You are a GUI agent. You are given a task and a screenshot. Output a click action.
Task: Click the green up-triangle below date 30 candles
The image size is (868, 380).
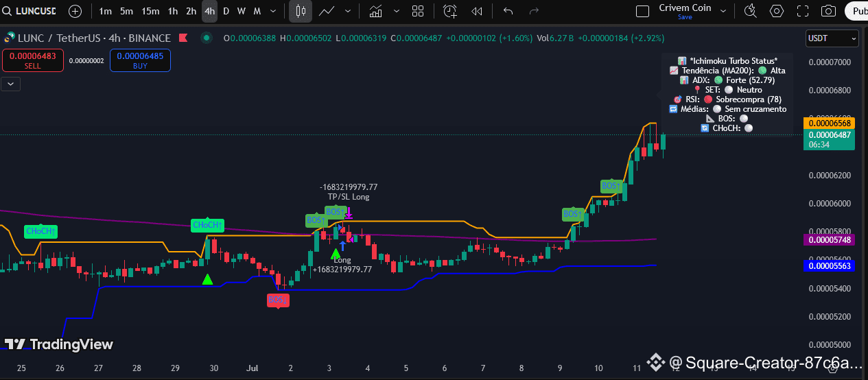[207, 279]
